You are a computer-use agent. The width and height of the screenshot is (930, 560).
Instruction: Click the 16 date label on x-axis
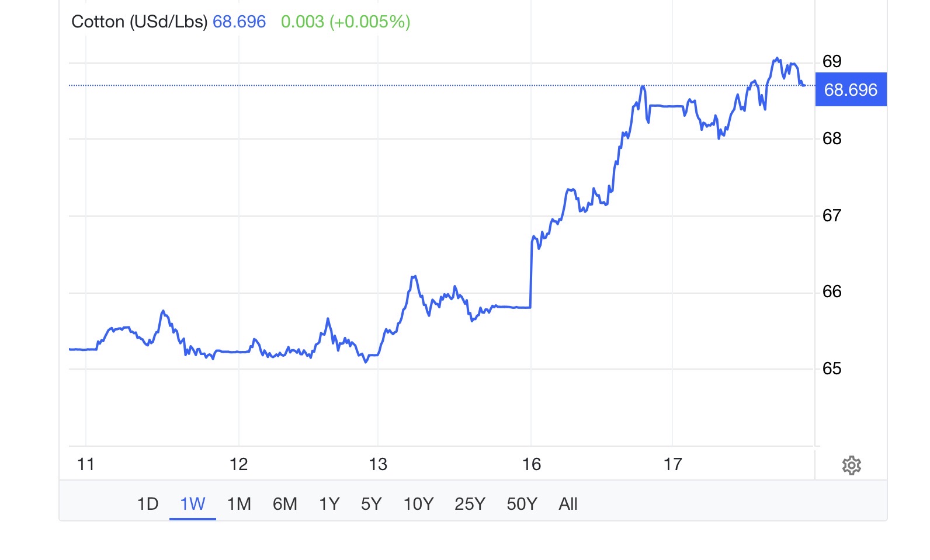pos(531,464)
